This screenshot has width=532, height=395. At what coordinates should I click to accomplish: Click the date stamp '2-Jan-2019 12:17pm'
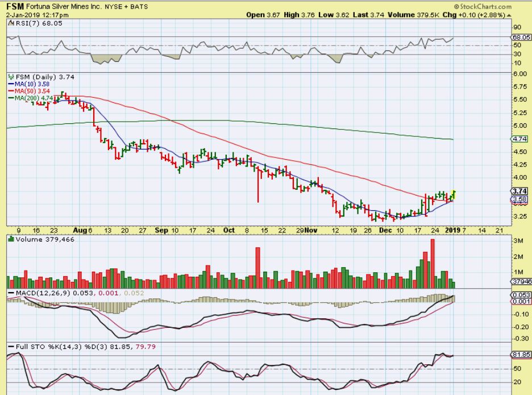pos(38,15)
